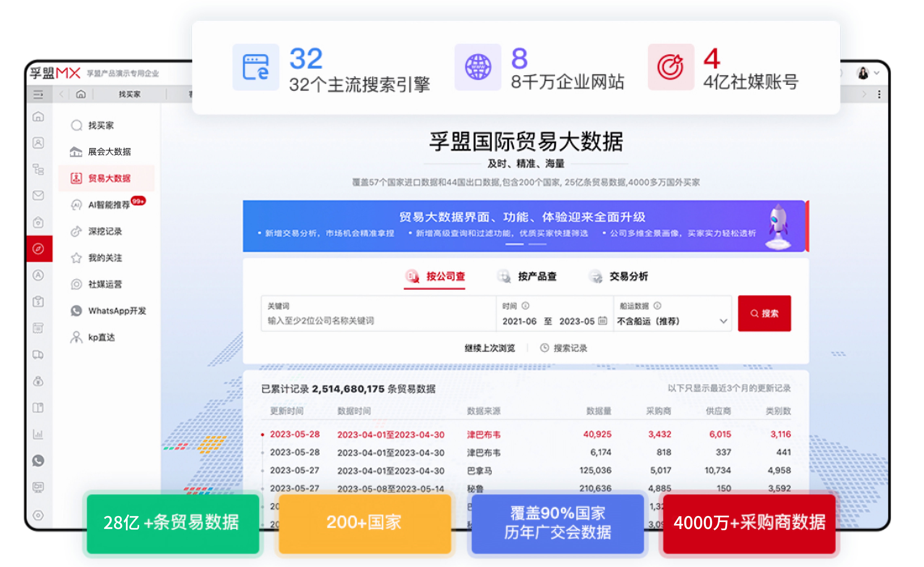The height and width of the screenshot is (567, 924).
Task: Expand the 不含船运（推荐） dropdown
Action: point(723,321)
